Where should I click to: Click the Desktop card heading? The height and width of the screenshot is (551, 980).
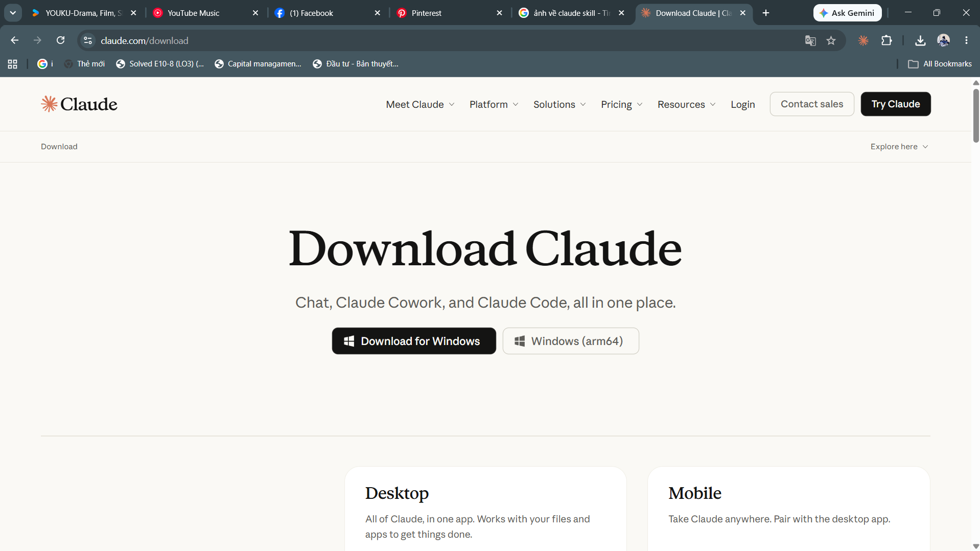click(397, 493)
